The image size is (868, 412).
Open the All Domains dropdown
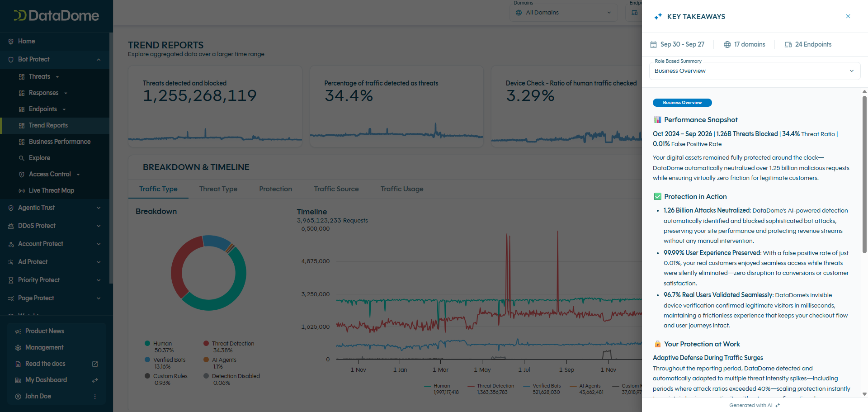click(564, 13)
